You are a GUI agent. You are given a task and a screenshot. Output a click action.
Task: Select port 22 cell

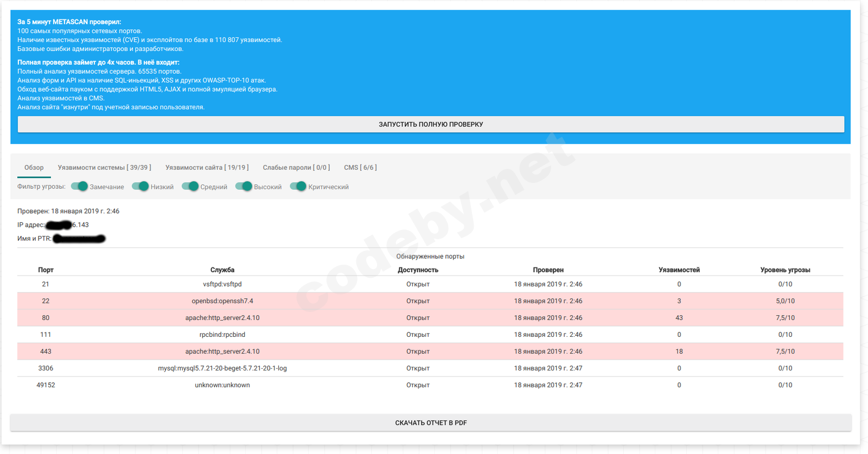pyautogui.click(x=46, y=301)
